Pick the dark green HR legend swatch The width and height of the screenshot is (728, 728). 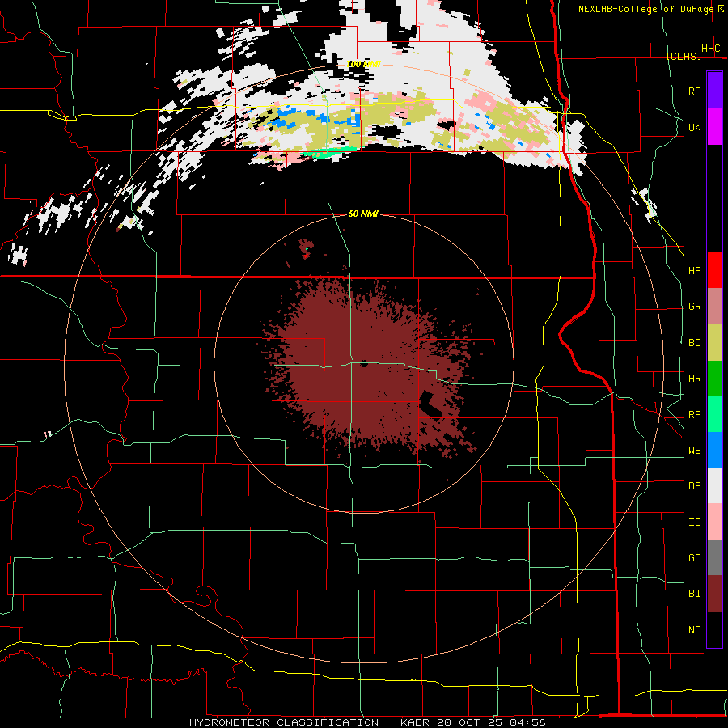pos(714,379)
